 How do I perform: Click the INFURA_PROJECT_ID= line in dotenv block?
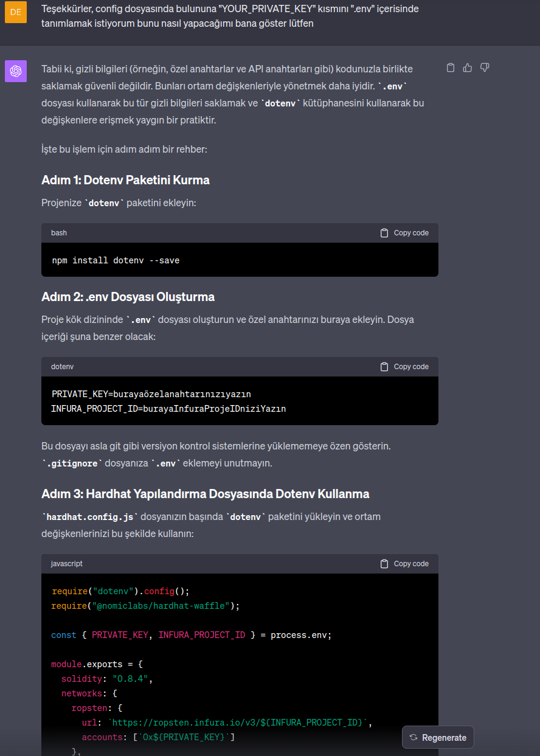tap(168, 409)
